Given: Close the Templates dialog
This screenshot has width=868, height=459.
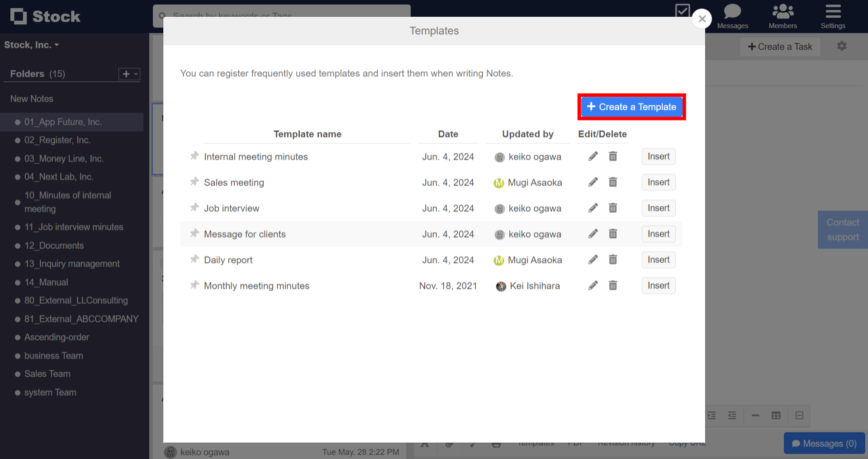Looking at the screenshot, I should point(702,19).
